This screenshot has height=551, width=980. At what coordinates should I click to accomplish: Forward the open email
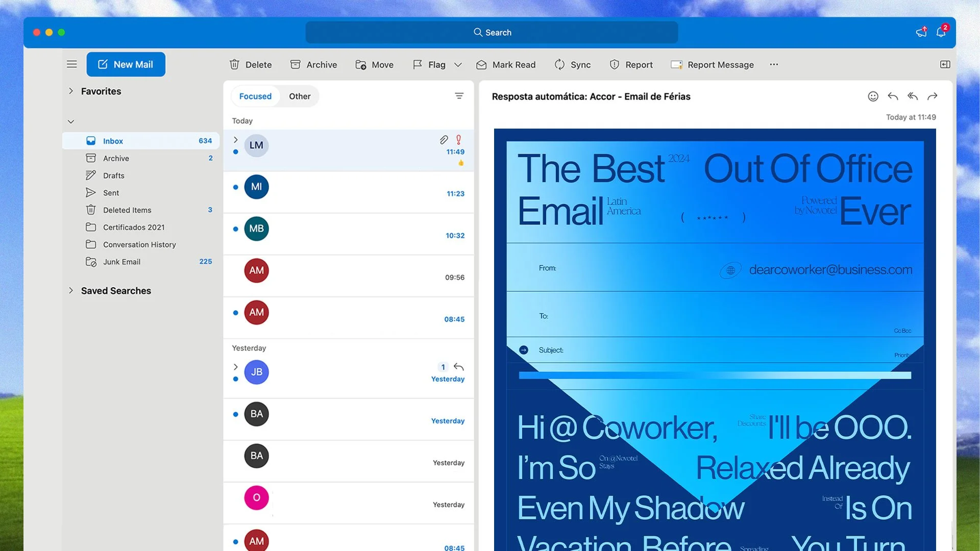coord(933,96)
